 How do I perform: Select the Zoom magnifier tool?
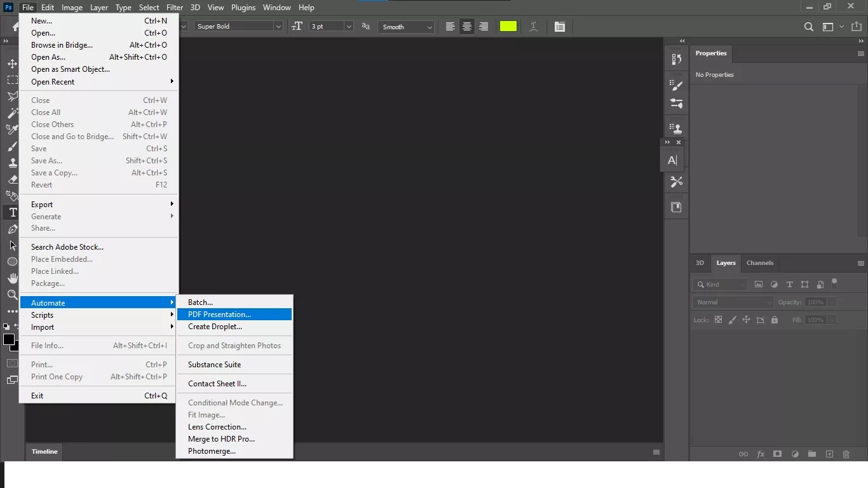point(12,295)
